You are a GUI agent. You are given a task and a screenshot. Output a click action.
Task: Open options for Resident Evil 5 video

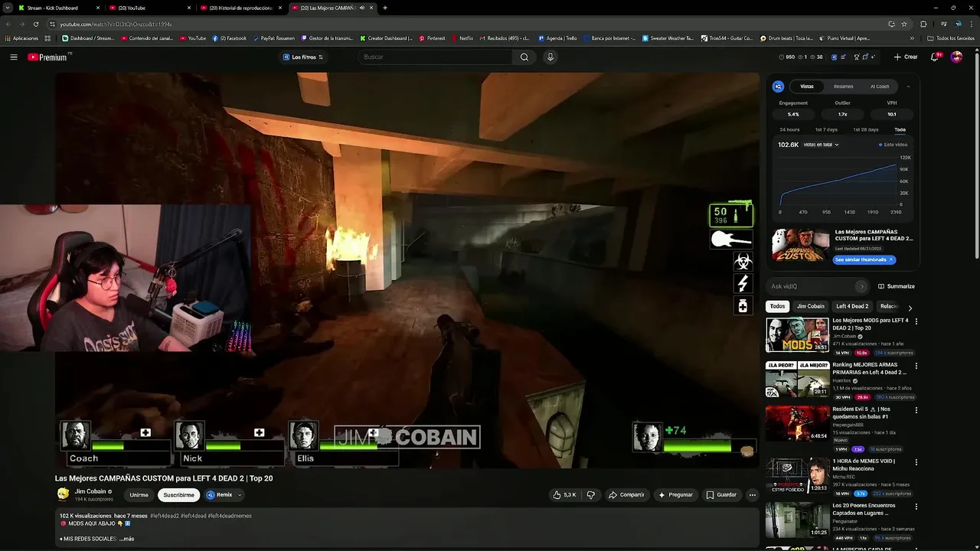point(916,410)
